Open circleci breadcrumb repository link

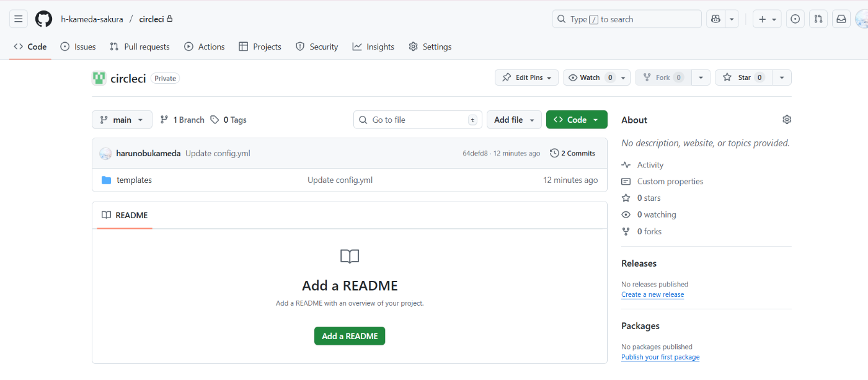click(152, 19)
